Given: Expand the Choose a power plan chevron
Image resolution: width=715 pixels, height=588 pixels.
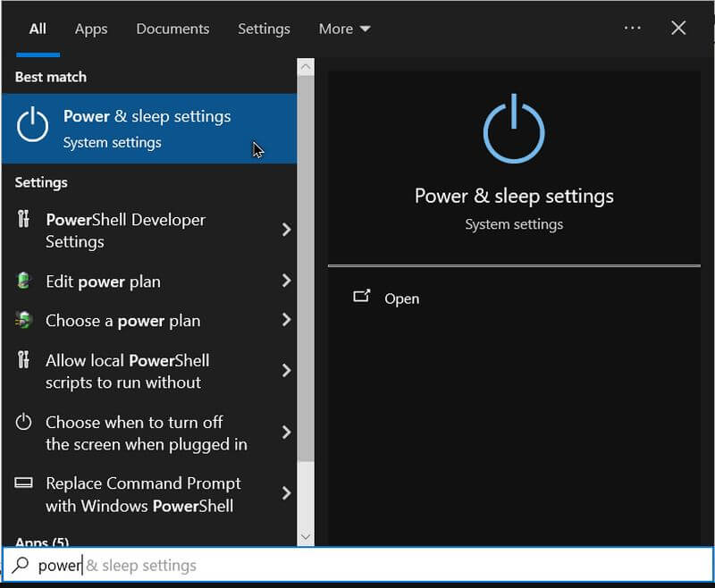Looking at the screenshot, I should (x=286, y=320).
